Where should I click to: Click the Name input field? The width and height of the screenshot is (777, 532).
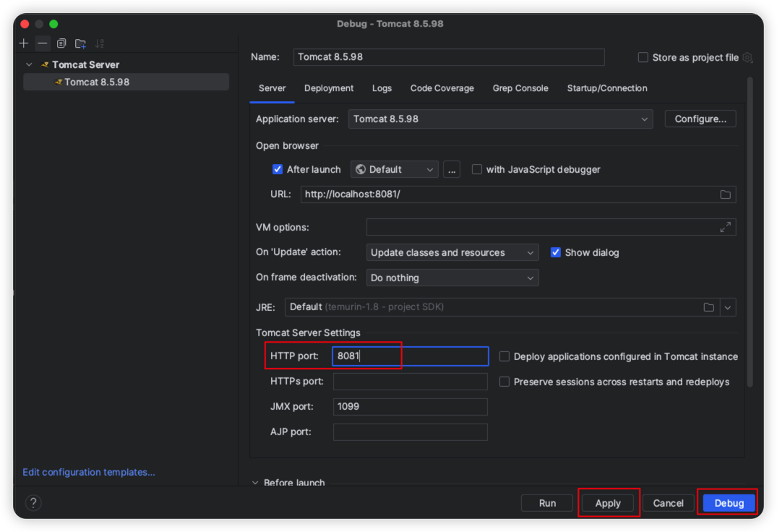point(449,57)
